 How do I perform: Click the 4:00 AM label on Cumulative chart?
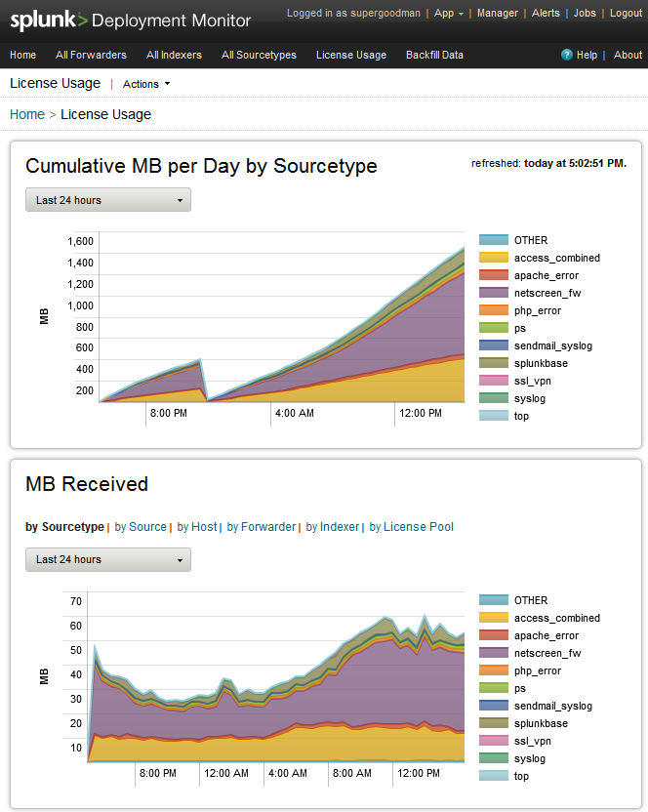[294, 413]
